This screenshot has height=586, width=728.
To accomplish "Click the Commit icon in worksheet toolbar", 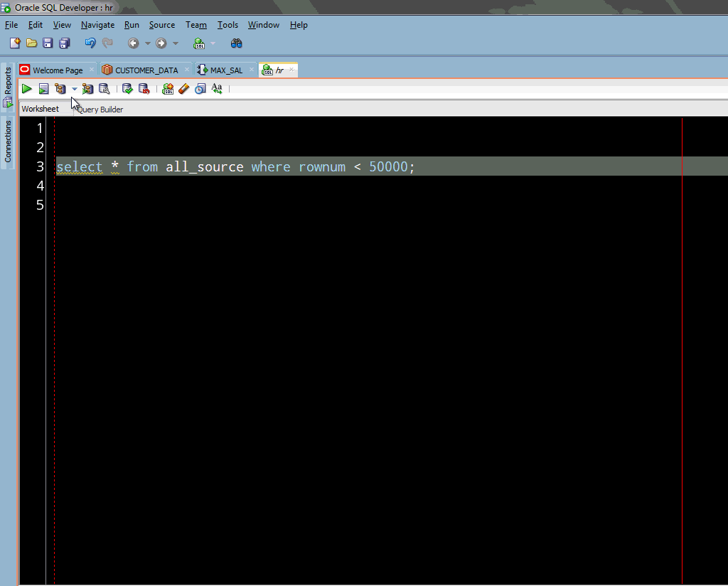I will pyautogui.click(x=127, y=89).
